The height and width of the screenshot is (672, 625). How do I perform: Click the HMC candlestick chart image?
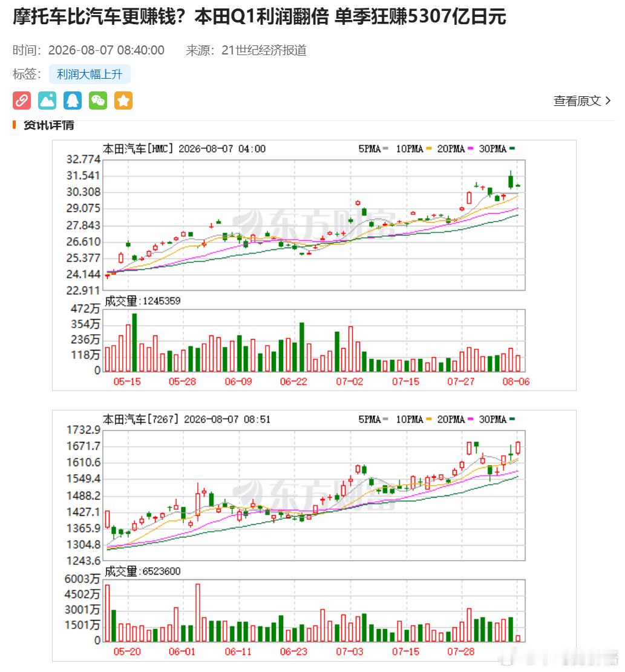[x=314, y=265]
